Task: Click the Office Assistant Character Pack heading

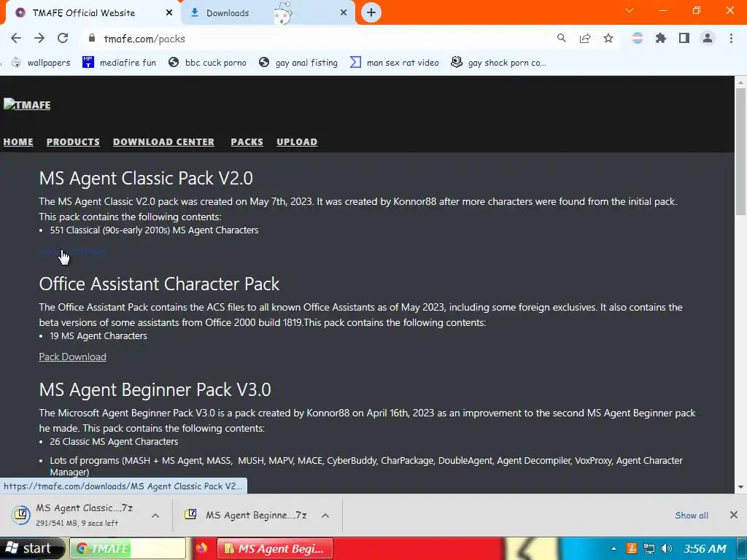Action: click(159, 284)
